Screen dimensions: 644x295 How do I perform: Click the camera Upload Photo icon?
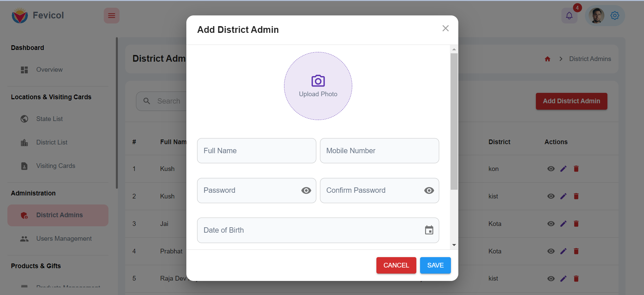(318, 81)
